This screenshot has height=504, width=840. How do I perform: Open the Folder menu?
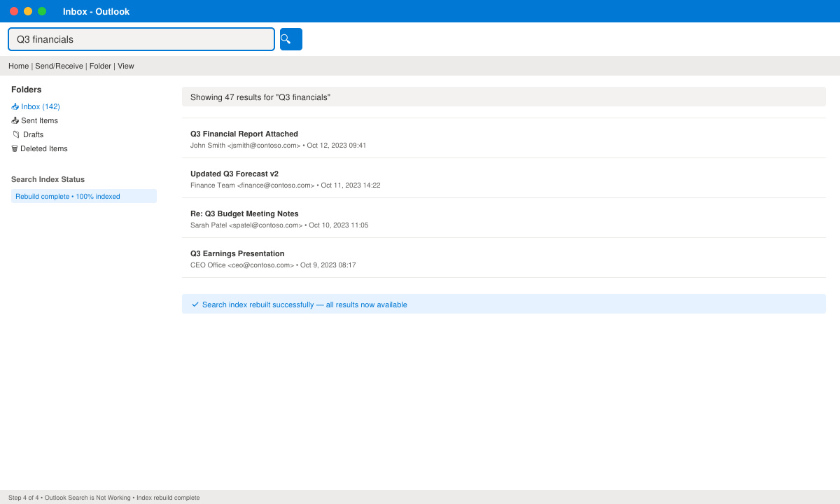click(100, 66)
